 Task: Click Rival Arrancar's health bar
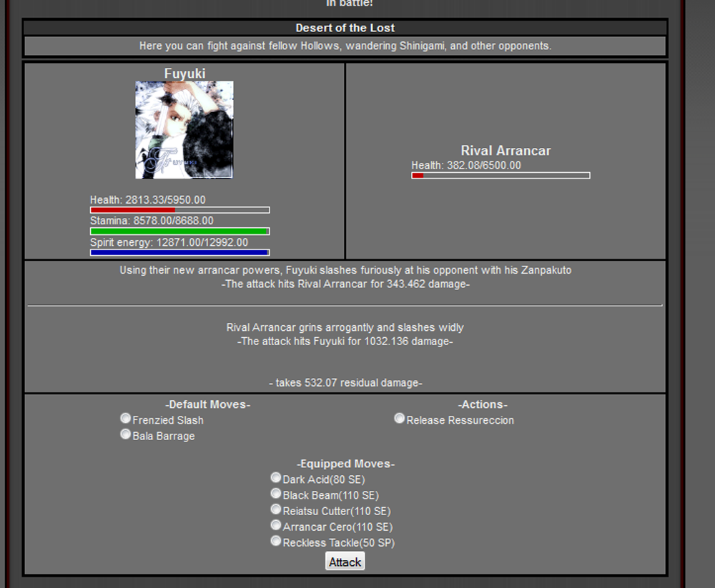coord(500,176)
